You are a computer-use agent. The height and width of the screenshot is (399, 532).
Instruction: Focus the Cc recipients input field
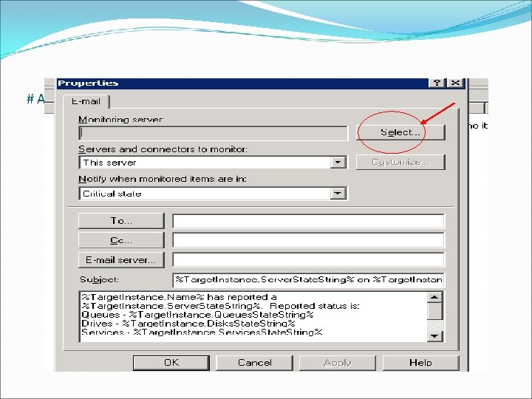308,241
